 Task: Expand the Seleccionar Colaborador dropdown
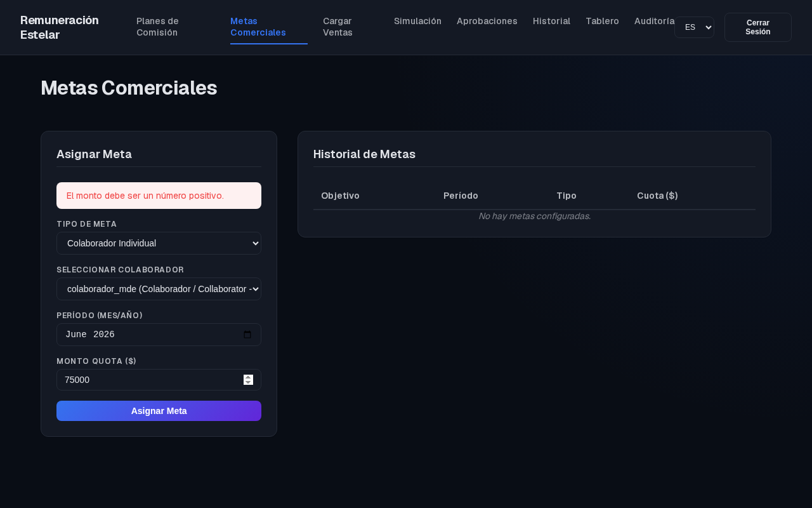[x=159, y=289]
